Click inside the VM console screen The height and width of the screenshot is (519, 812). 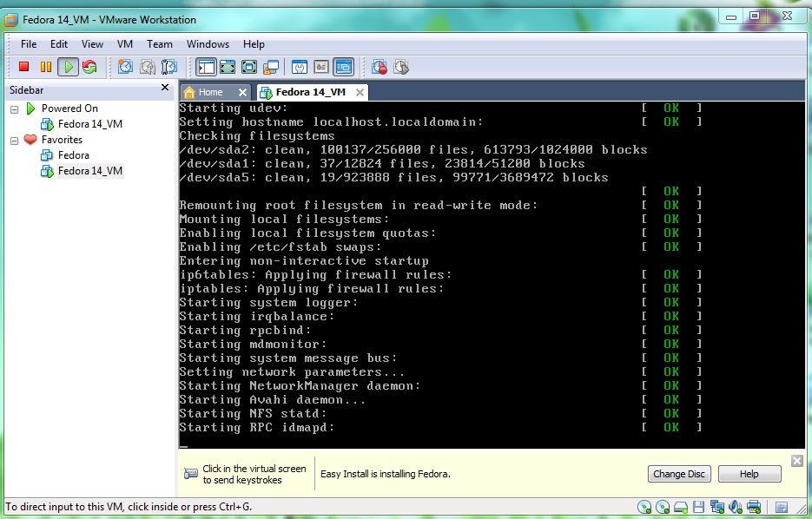coord(491,274)
